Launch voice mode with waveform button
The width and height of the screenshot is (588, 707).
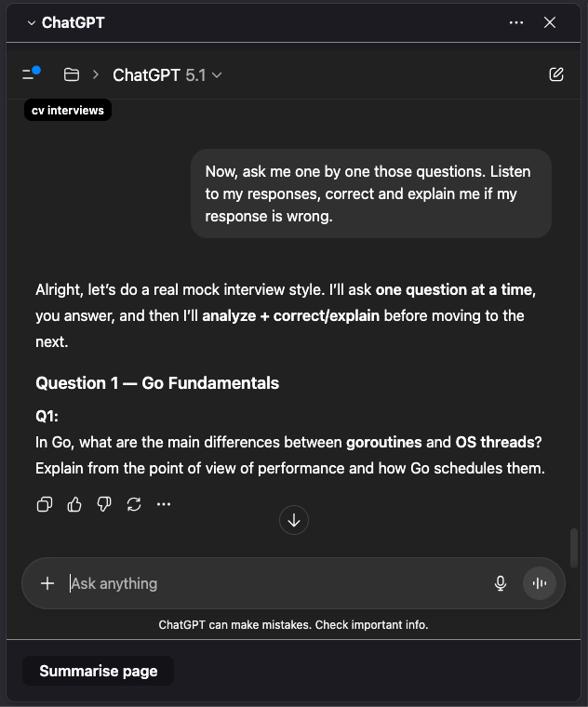[539, 583]
